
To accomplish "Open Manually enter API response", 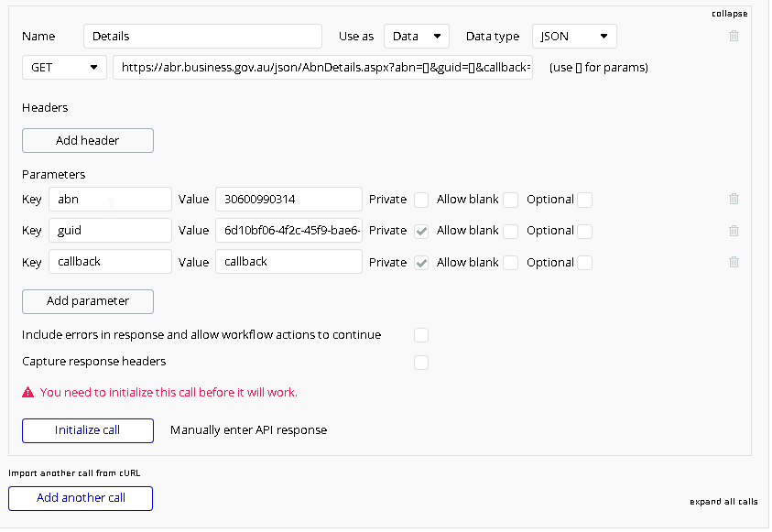I will point(246,430).
